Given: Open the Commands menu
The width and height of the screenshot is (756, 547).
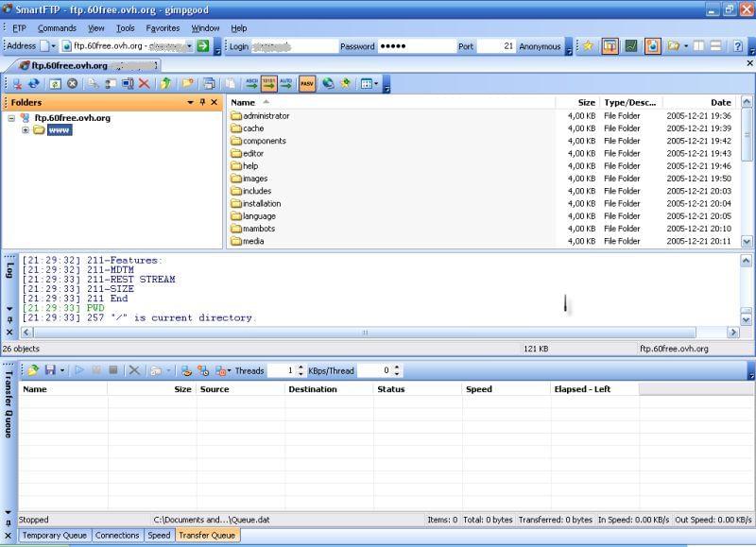Looking at the screenshot, I should click(x=57, y=28).
